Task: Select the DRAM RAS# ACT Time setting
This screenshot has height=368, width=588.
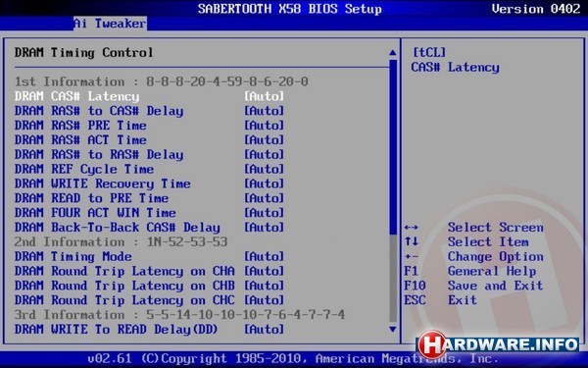Action: (x=80, y=139)
